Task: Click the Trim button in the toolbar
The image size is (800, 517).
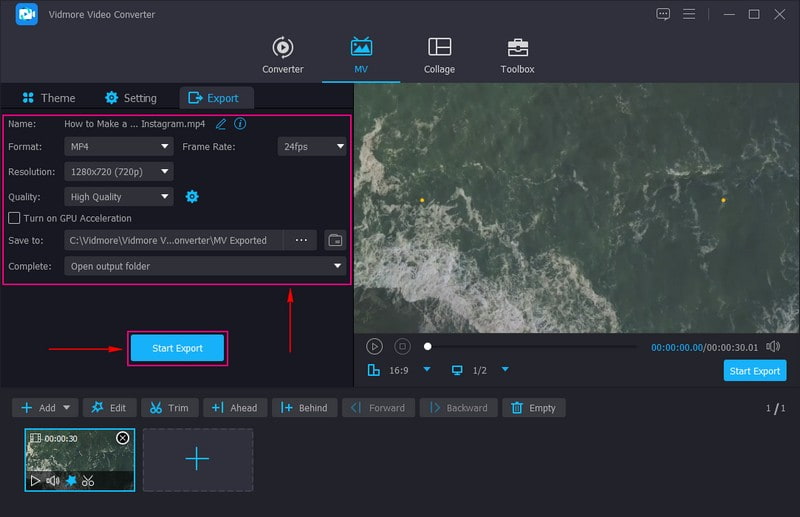Action: (169, 408)
